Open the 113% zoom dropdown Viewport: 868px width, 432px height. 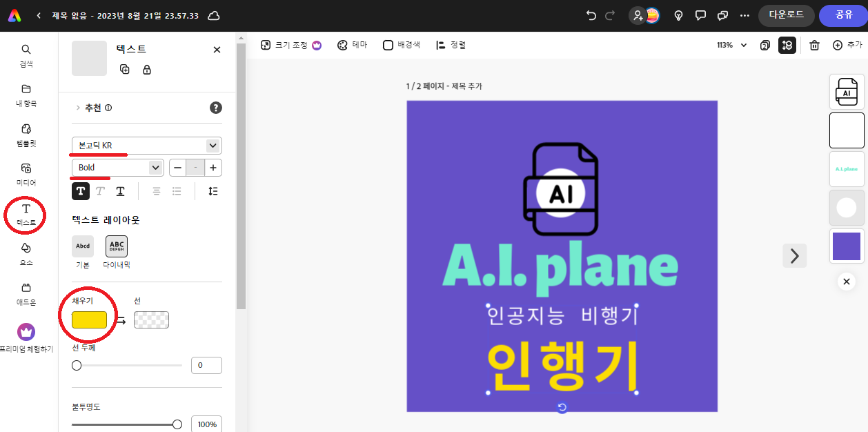pyautogui.click(x=732, y=45)
